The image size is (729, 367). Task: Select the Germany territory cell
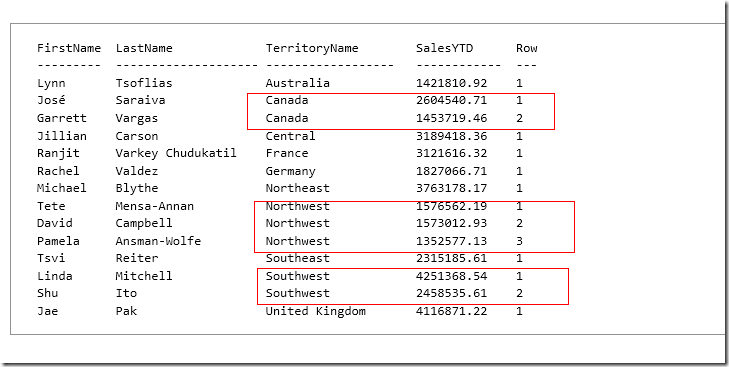tap(291, 171)
